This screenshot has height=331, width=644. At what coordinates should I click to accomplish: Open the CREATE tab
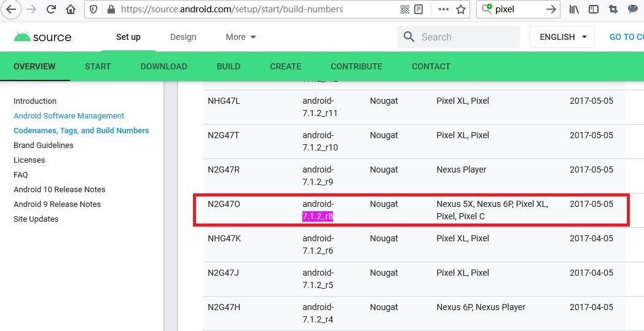(x=286, y=66)
